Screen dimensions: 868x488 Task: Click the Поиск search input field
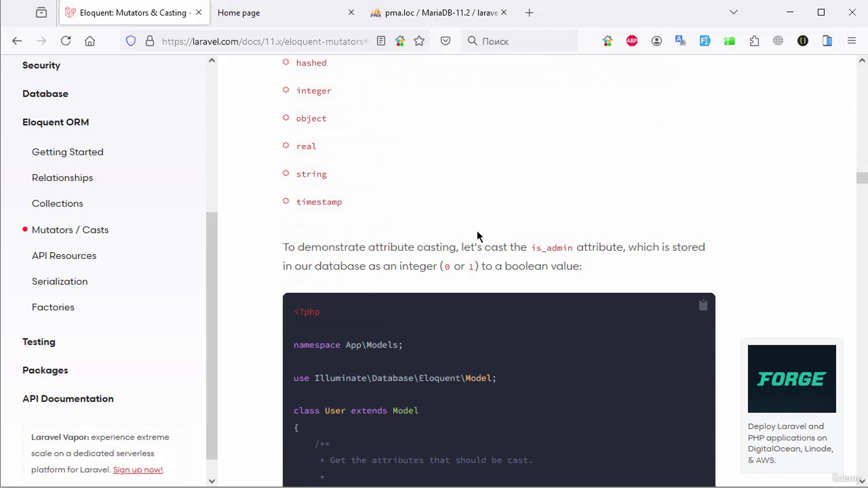[524, 41]
